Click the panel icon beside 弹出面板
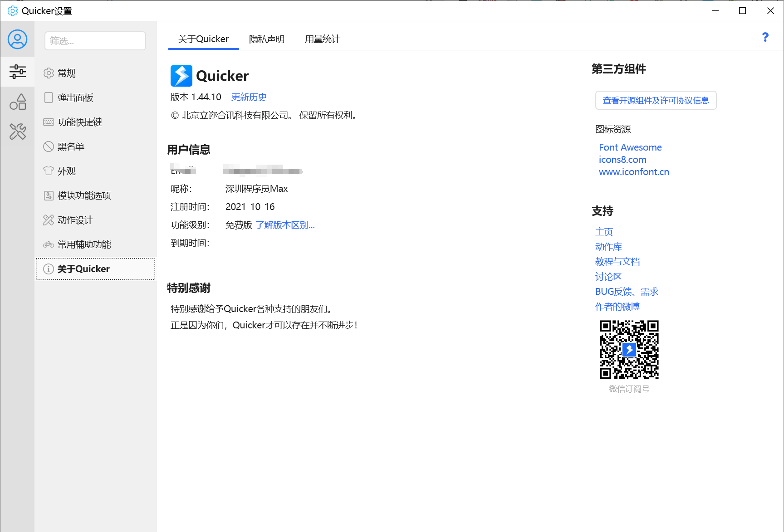This screenshot has height=532, width=784. (x=49, y=98)
